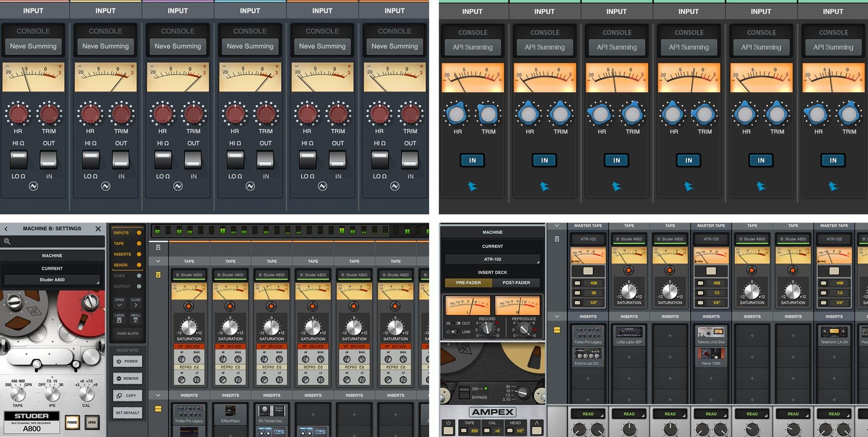868x437 pixels.
Task: Click the search field in Machine B settings
Action: 53,241
